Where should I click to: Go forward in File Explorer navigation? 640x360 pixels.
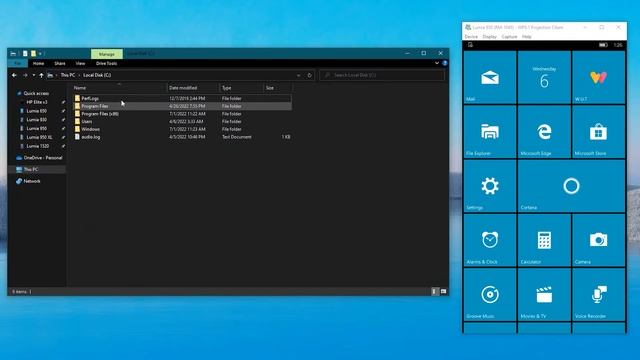[25, 75]
